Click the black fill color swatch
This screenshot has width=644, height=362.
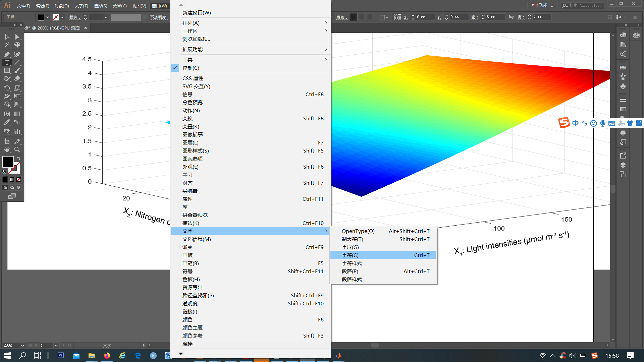click(x=5, y=179)
